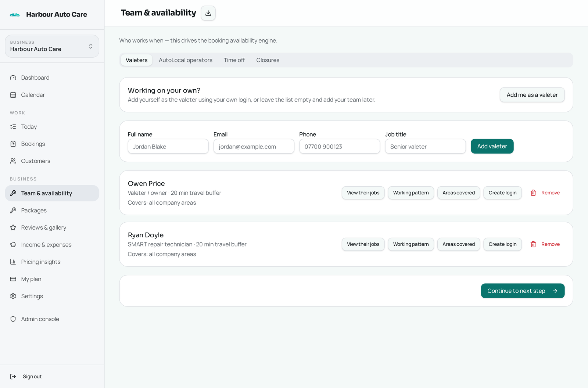Focus the Phone input field

coord(340,146)
